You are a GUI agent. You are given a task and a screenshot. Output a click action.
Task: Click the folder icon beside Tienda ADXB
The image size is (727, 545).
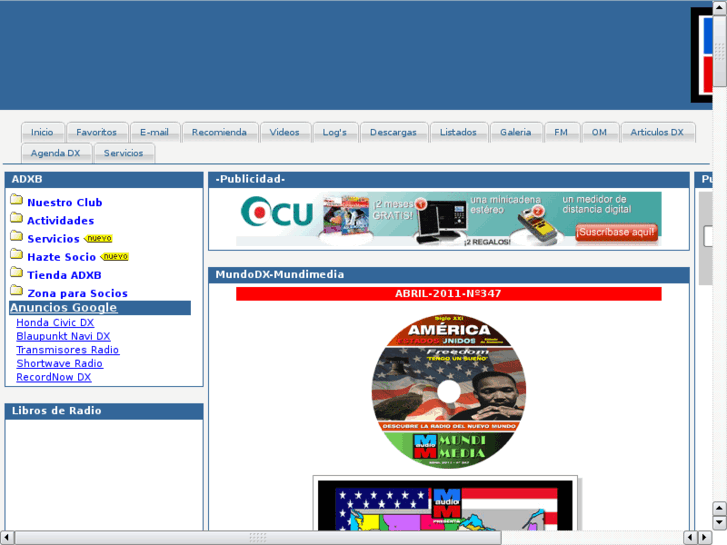click(17, 272)
